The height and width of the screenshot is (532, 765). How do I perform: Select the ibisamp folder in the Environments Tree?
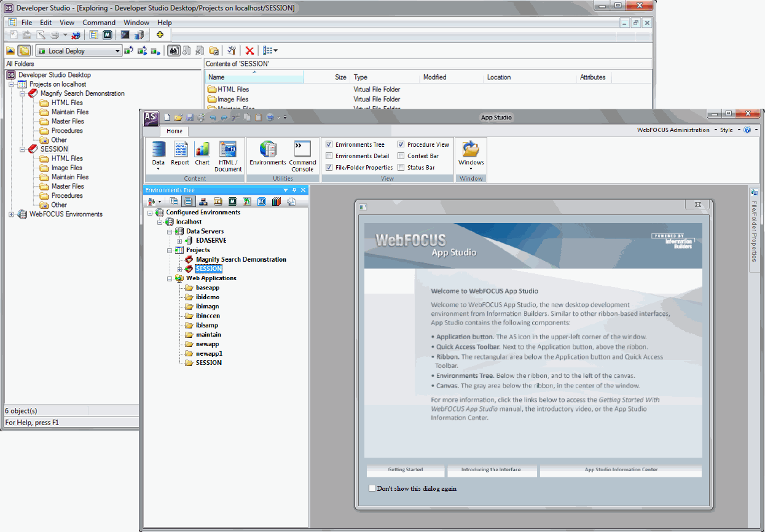[207, 326]
